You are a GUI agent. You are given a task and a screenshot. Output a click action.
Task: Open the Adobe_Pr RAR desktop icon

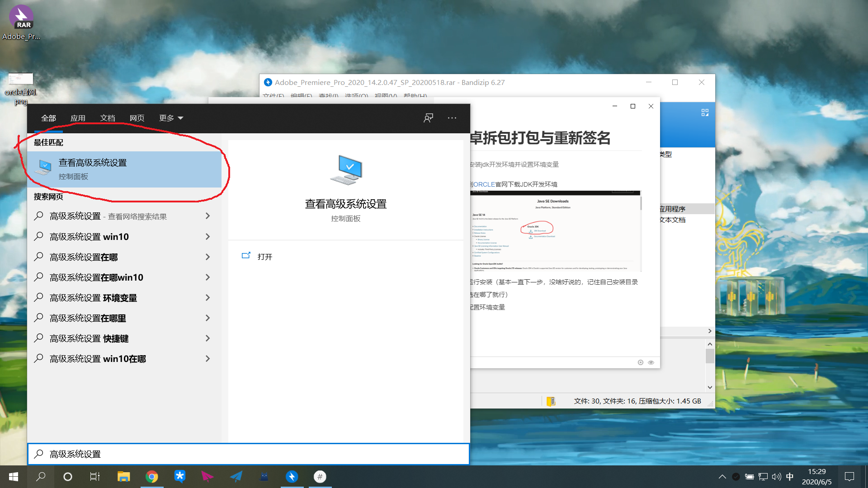[x=21, y=23]
